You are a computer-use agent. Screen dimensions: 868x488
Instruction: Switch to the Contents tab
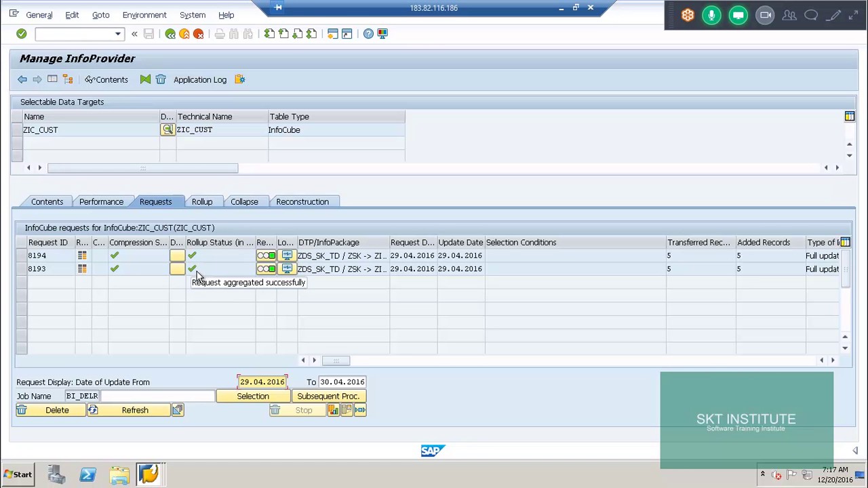pos(47,202)
